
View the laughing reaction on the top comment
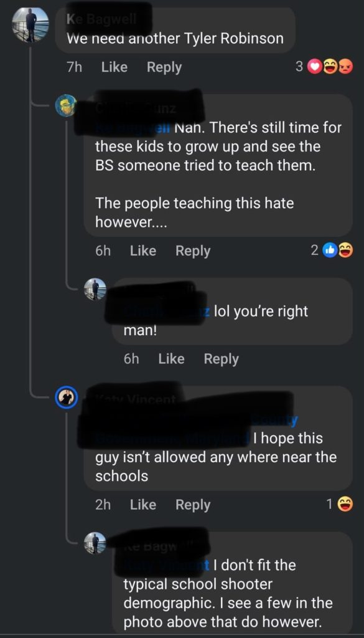330,67
